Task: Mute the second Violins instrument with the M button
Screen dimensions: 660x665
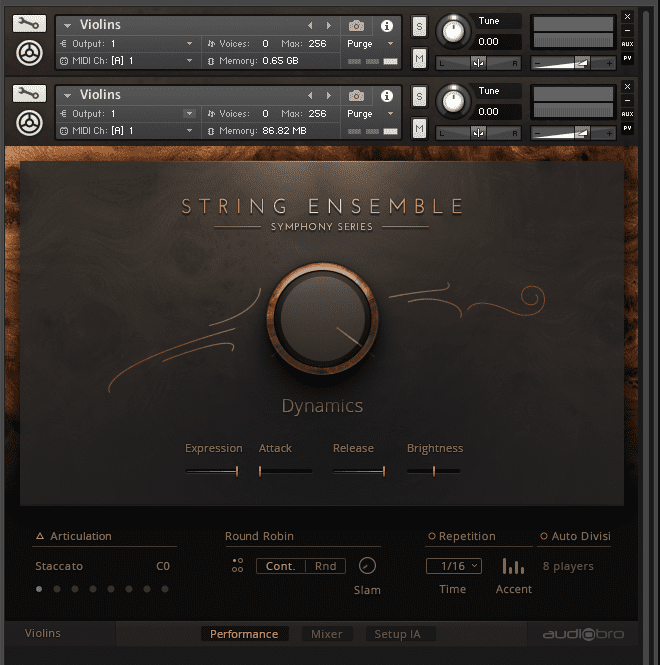Action: (419, 128)
